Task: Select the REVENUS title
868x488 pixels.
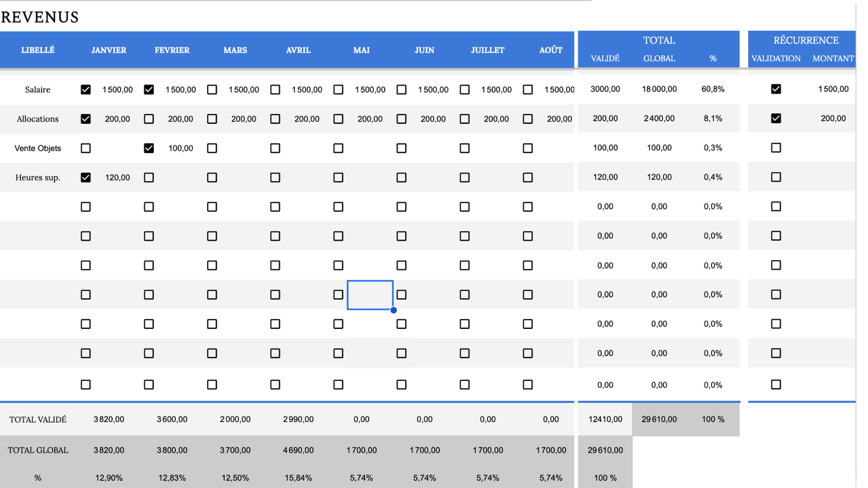Action: coord(40,17)
